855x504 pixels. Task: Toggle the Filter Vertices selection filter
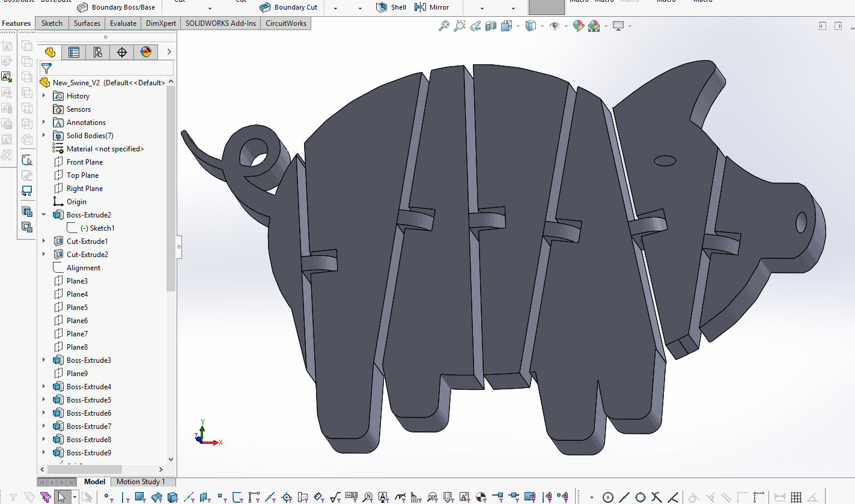(x=108, y=497)
